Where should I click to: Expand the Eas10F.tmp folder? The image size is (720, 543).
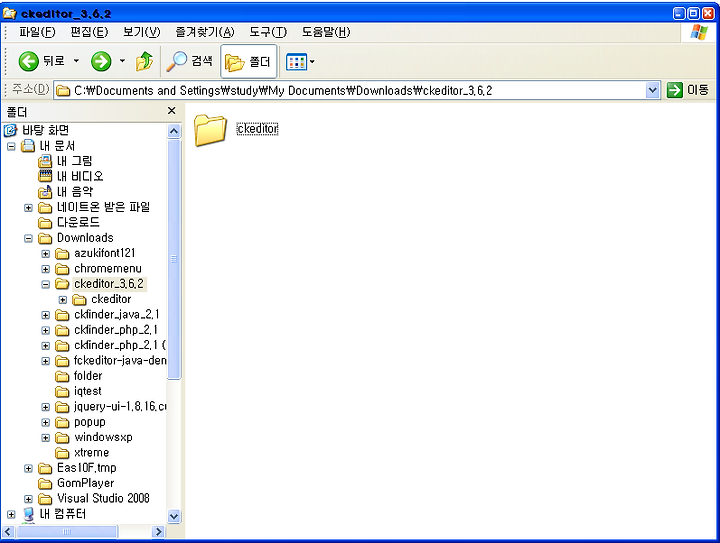[28, 469]
